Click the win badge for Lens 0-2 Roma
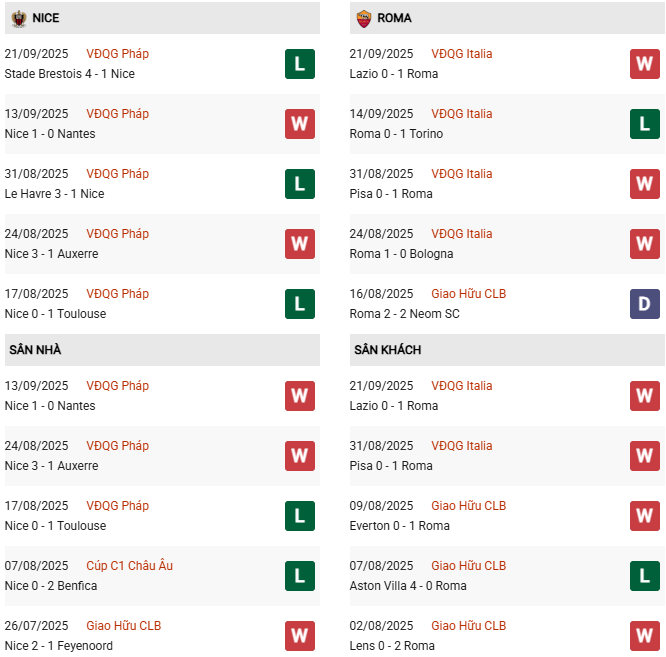 644,636
